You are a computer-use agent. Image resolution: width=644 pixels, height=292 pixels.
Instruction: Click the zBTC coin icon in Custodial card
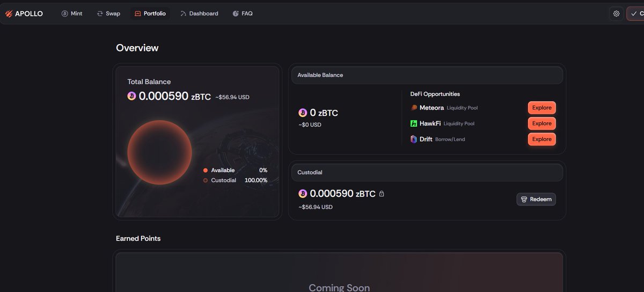[303, 193]
